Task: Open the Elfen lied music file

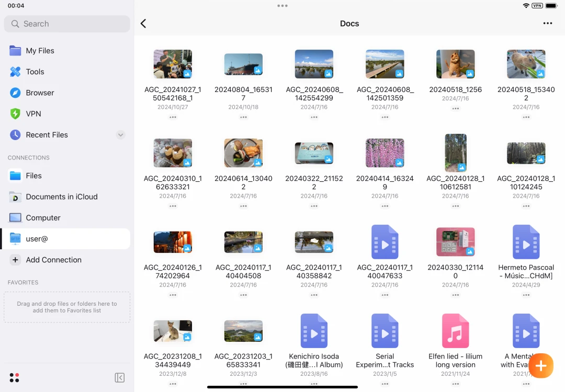Action: coord(455,331)
